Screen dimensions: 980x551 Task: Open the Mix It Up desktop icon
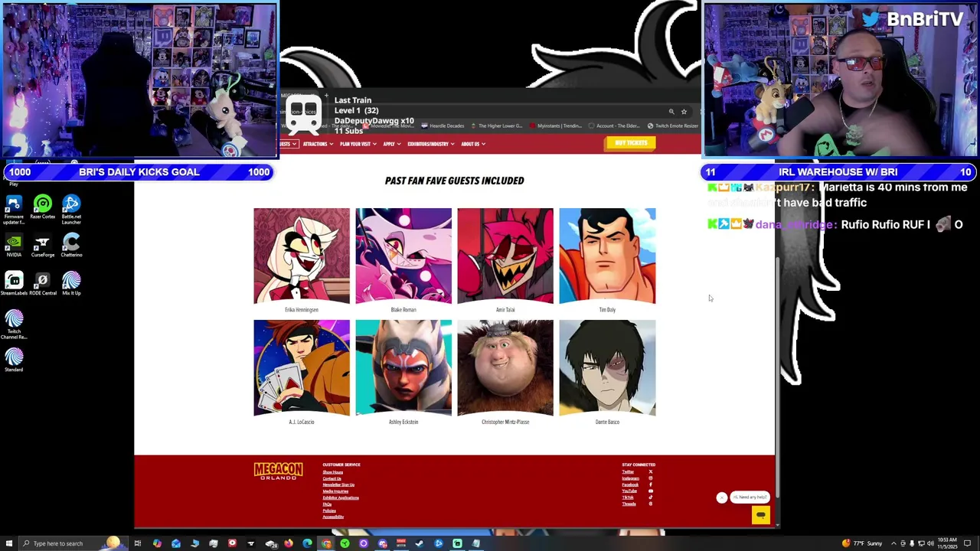click(x=71, y=283)
